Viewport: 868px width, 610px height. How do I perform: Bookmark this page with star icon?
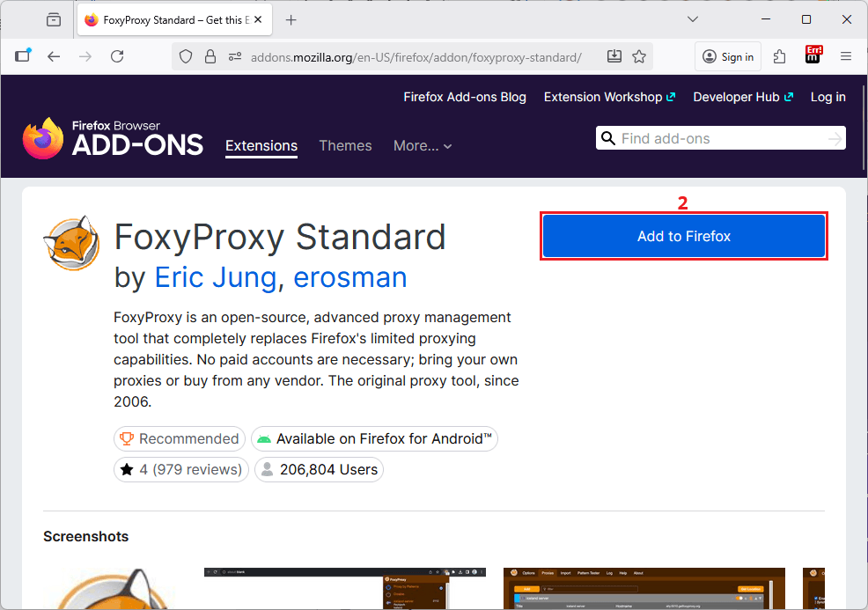point(639,56)
